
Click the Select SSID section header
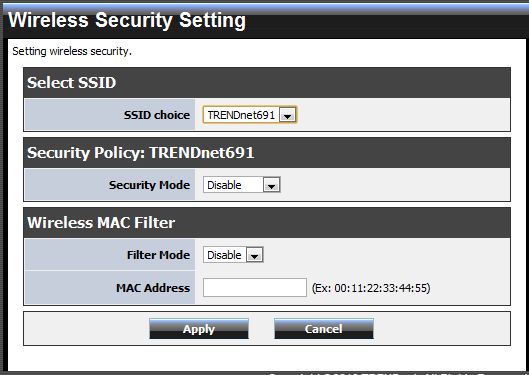72,83
